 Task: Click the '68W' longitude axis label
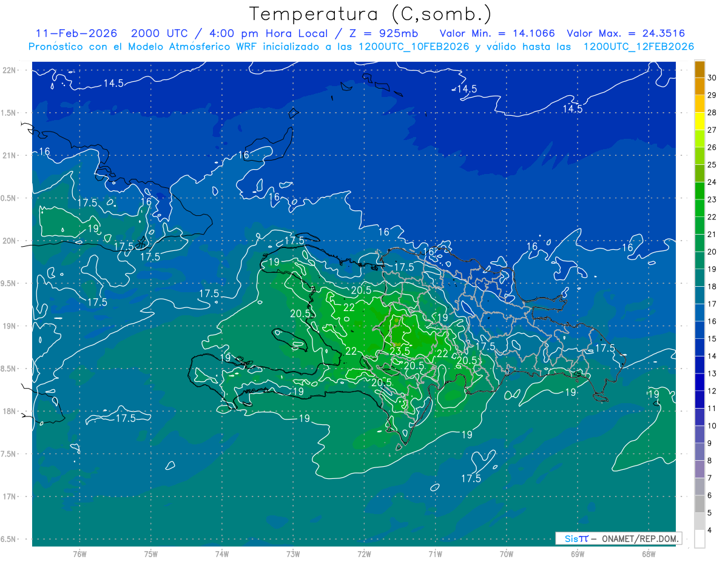pos(649,554)
